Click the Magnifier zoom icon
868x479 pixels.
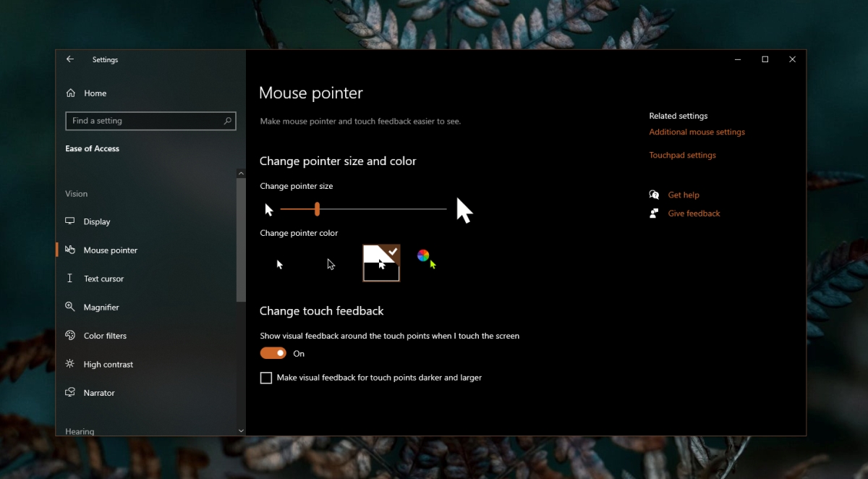(x=70, y=307)
